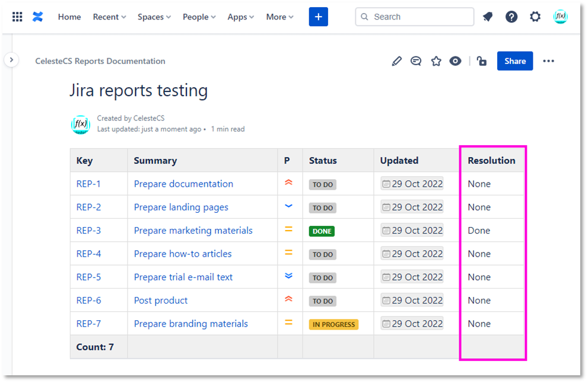This screenshot has width=588, height=383.
Task: Click the blue plus Create button
Action: (319, 17)
